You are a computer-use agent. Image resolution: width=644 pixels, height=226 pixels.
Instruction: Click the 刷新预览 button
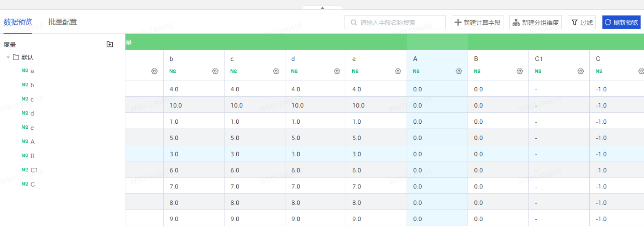click(x=621, y=23)
